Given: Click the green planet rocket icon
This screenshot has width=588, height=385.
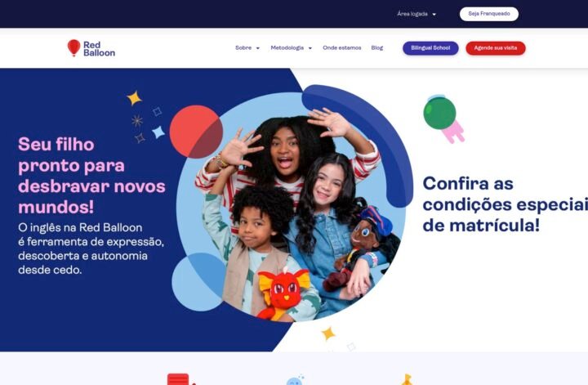Looking at the screenshot, I should (x=443, y=119).
